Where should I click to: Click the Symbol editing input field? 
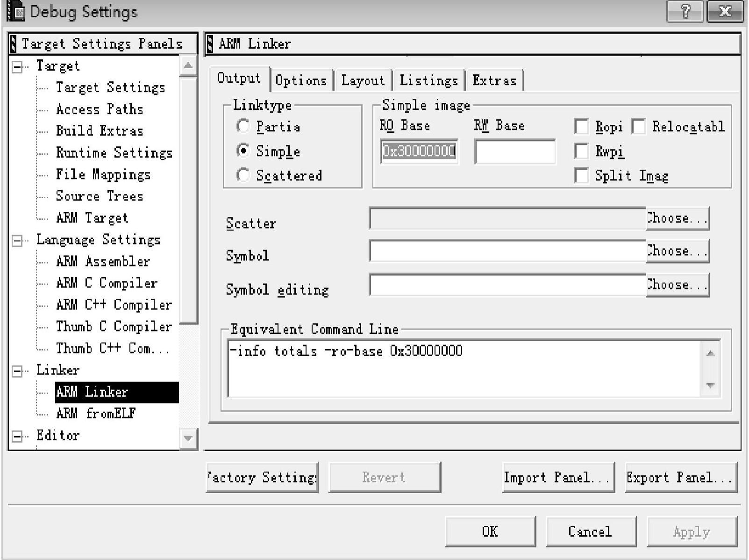pos(507,285)
